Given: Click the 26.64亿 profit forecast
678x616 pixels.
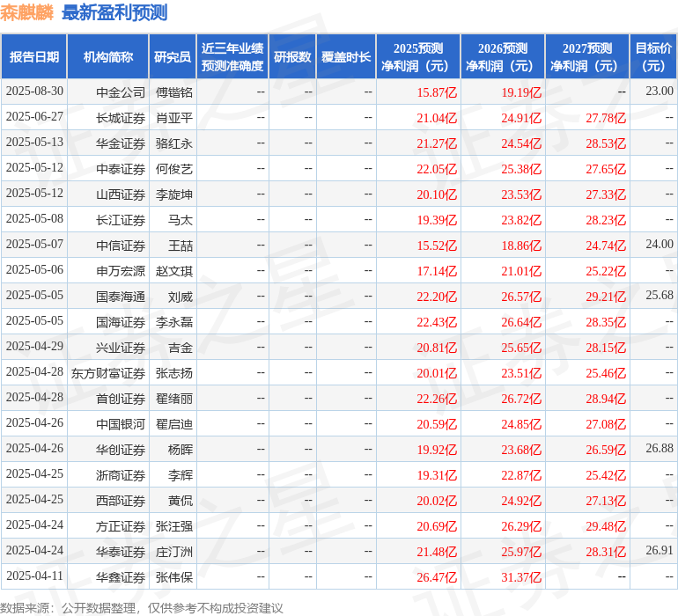Looking at the screenshot, I should tap(521, 321).
